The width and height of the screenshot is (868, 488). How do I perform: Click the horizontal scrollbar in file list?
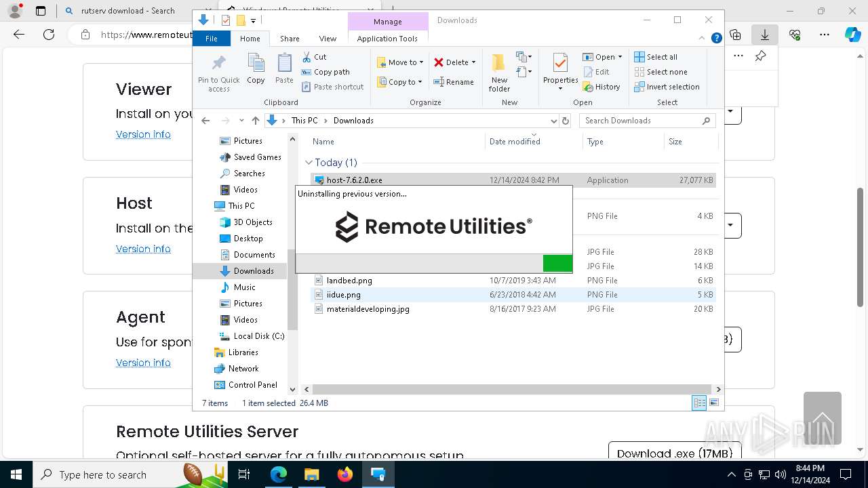tap(512, 389)
